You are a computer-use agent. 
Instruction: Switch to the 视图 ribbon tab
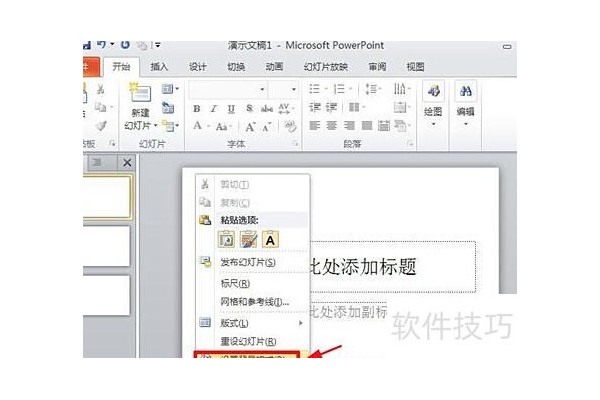coord(416,67)
